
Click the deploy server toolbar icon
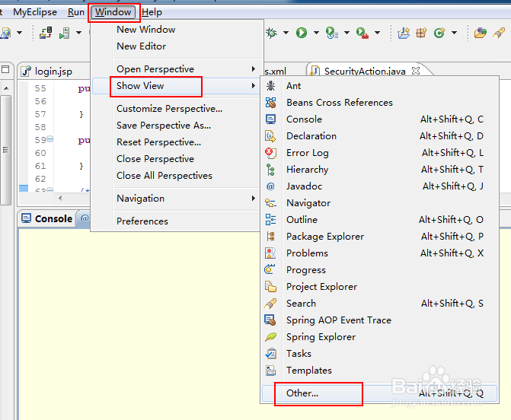46,33
